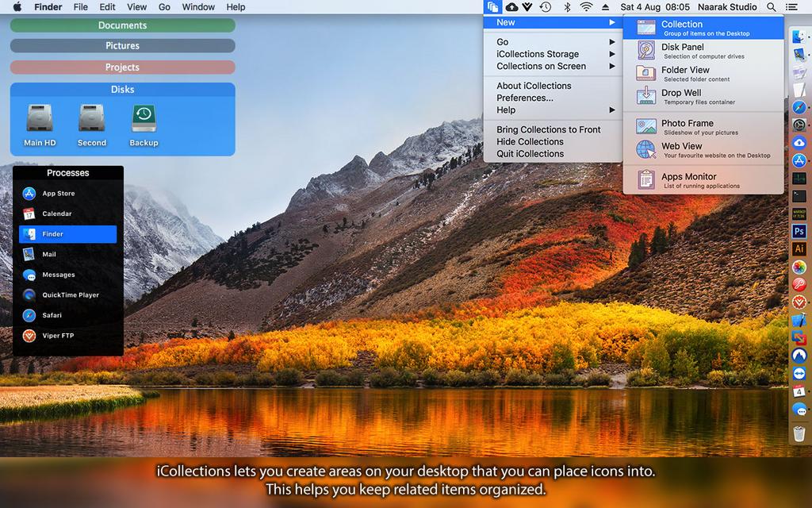Image resolution: width=812 pixels, height=508 pixels.
Task: Choose Bring Collections to Front
Action: (553, 129)
